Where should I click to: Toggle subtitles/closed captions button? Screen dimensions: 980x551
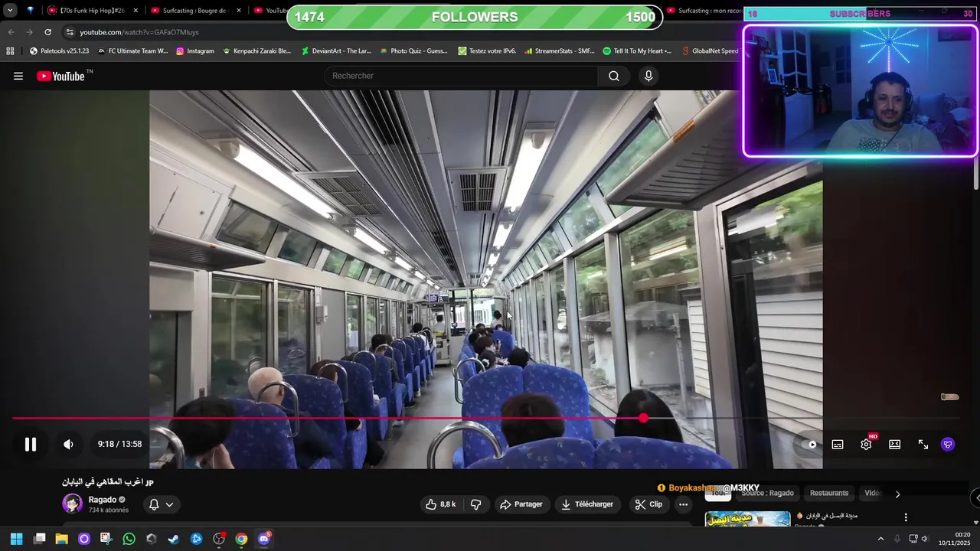[838, 445]
